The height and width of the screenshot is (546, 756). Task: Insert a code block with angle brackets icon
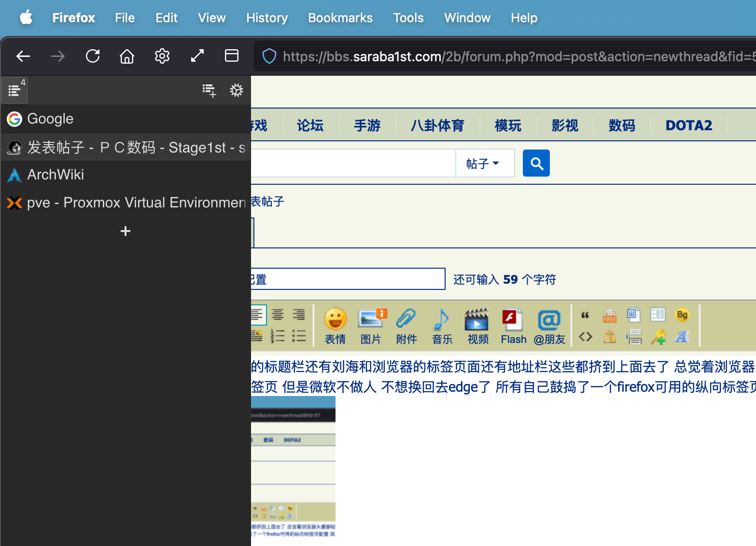pos(586,336)
